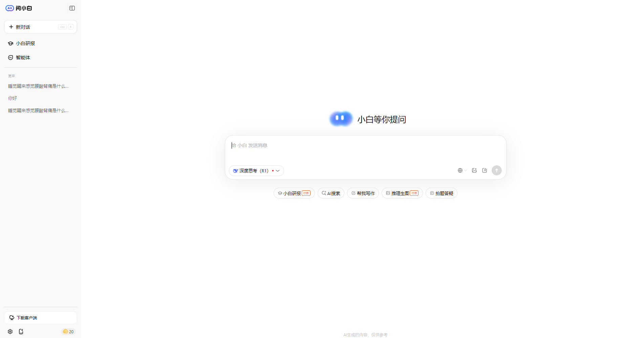Open the 你好 chat history
Screen dimensions: 644x338
pos(13,98)
